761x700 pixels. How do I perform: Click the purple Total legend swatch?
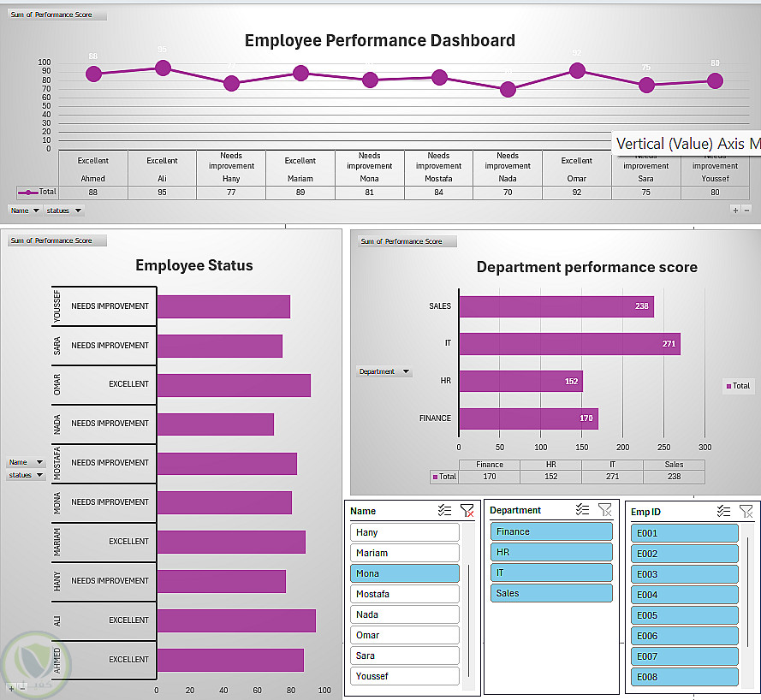[728, 386]
